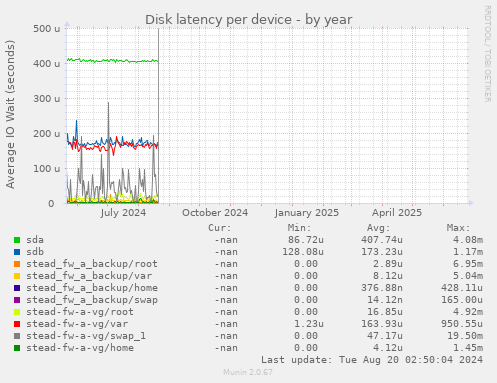Screen dimensions: 497x383
Task: Click the '500 u' y-axis tick
Action: click(47, 29)
